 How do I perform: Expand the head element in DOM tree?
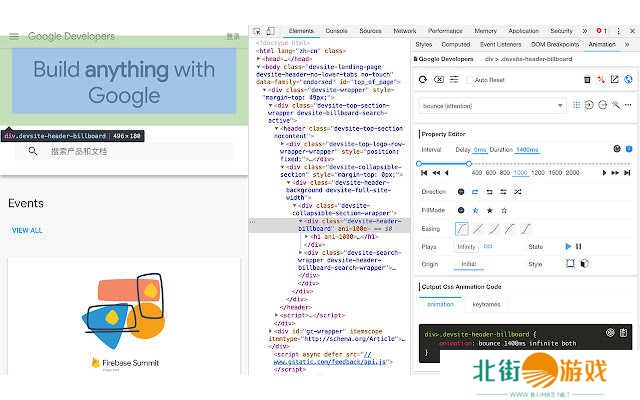(261, 59)
